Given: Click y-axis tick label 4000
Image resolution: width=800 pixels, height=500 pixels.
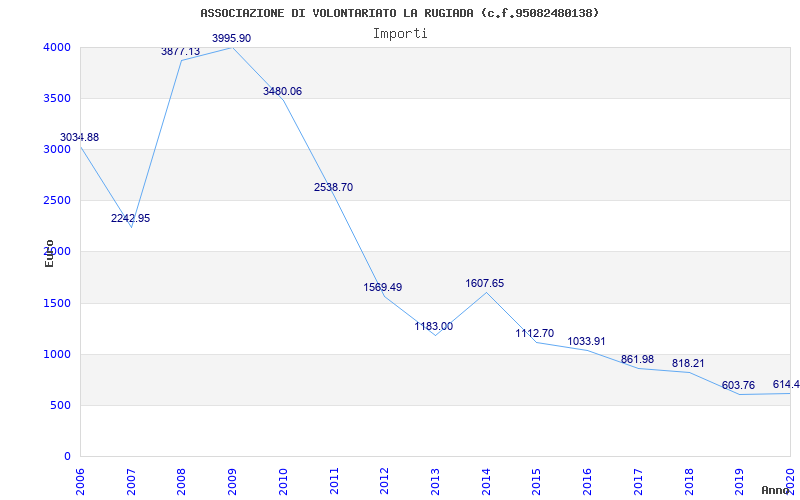Looking at the screenshot, I should 56,47.
